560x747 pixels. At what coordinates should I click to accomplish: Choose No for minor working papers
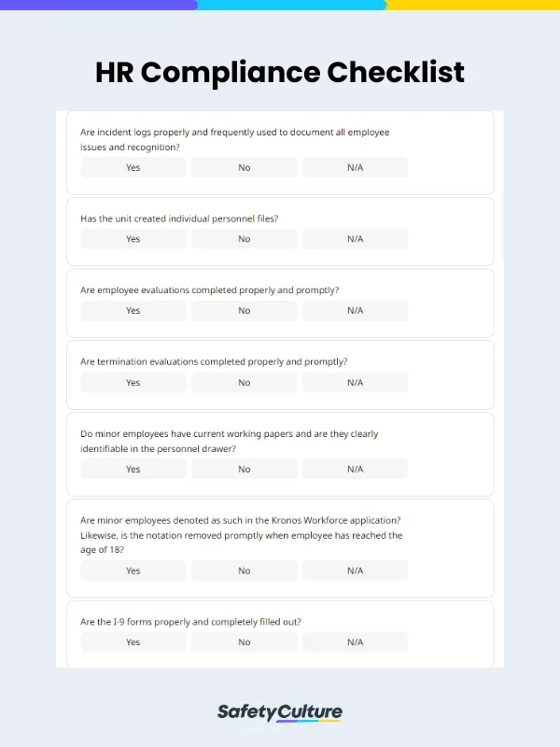click(x=244, y=469)
